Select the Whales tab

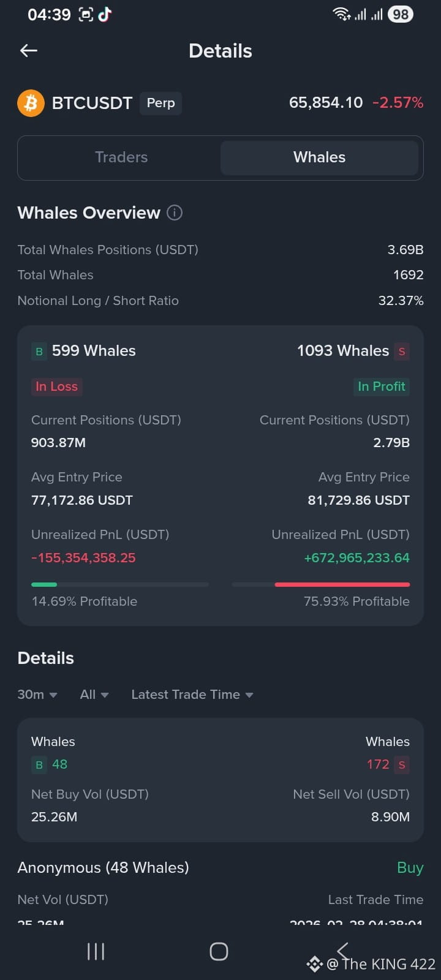pyautogui.click(x=319, y=157)
